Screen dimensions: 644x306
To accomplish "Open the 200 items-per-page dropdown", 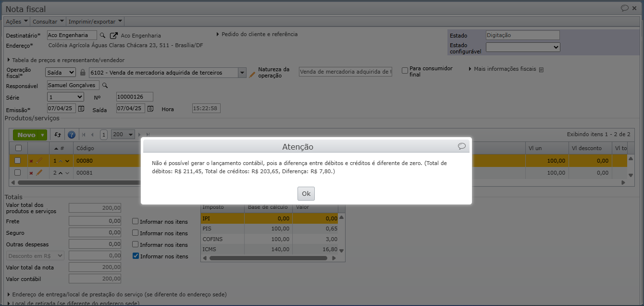I will click(123, 135).
